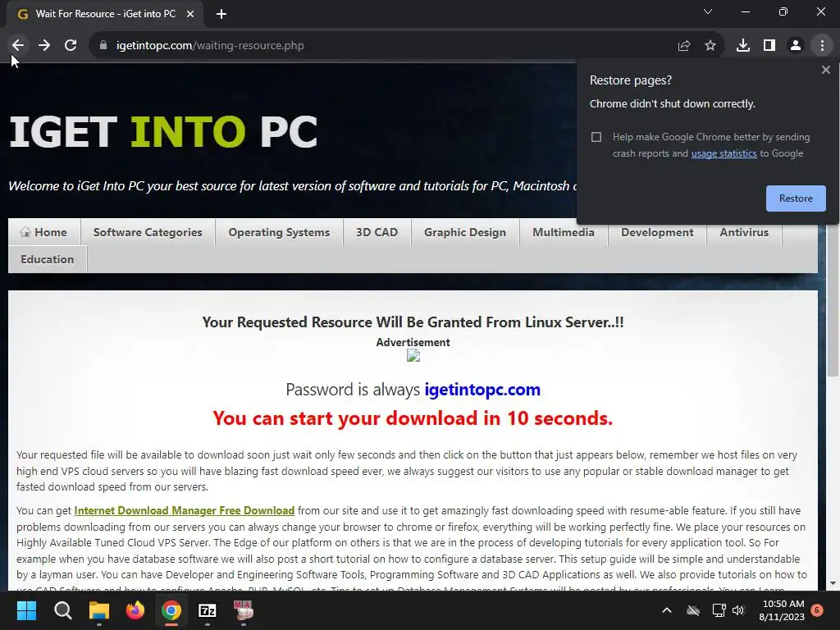Viewport: 840px width, 630px height.
Task: Launch Firefox from the taskbar
Action: click(135, 610)
